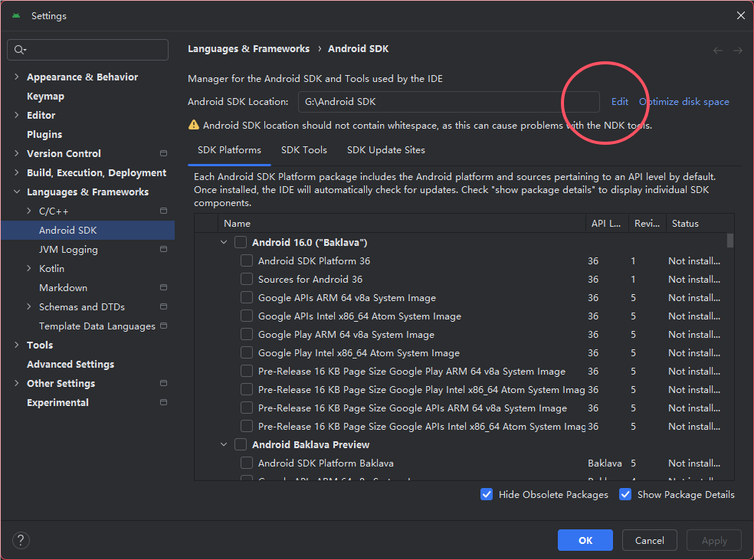Viewport: 754px width, 560px height.
Task: Select Android SDK in settings tree
Action: point(87,231)
